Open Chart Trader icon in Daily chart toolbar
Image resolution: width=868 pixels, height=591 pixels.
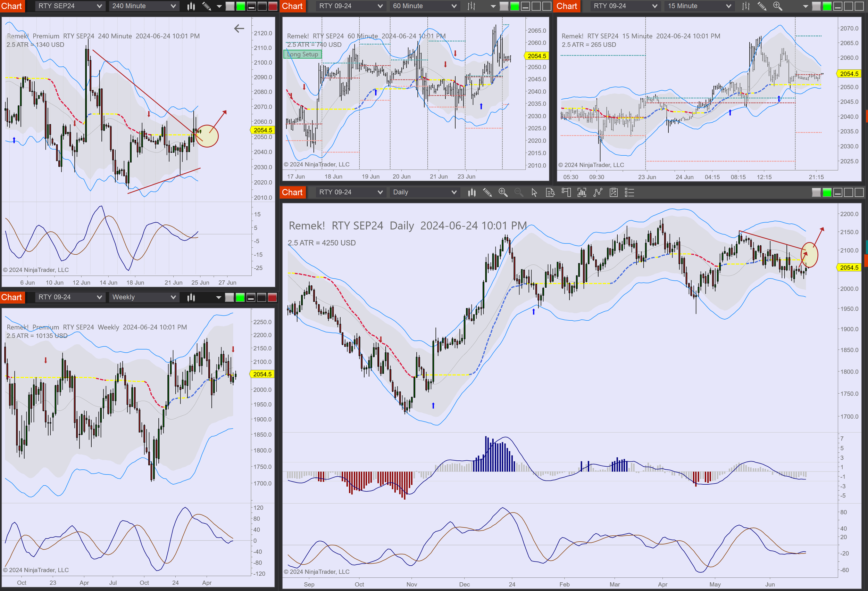tap(566, 192)
